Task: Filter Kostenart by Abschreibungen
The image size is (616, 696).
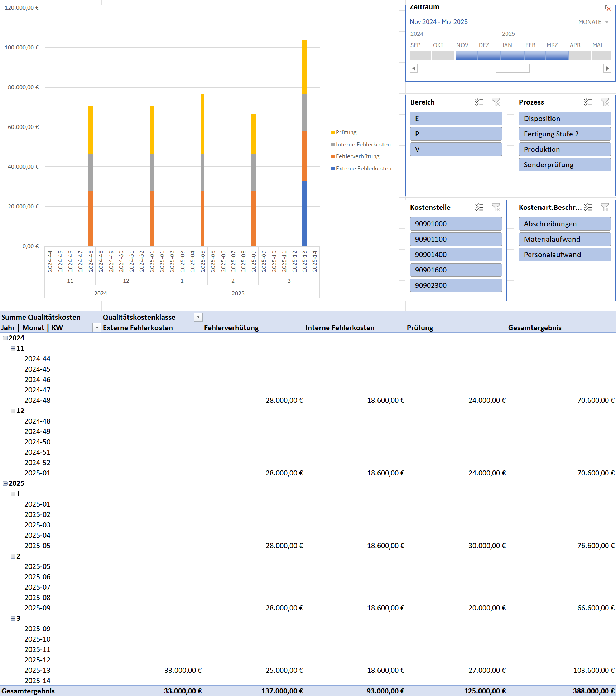Action: (x=565, y=224)
